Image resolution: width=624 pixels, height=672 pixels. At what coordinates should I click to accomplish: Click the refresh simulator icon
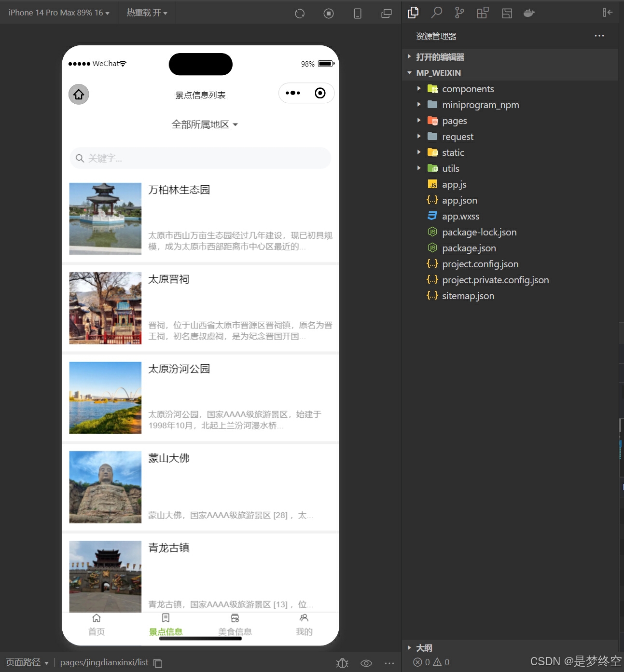click(x=300, y=14)
